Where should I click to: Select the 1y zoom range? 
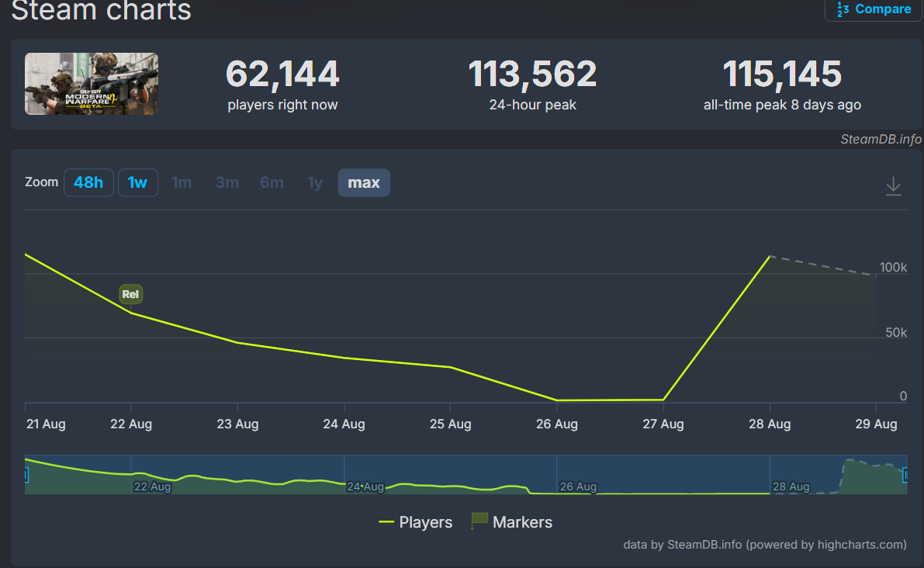tap(315, 182)
